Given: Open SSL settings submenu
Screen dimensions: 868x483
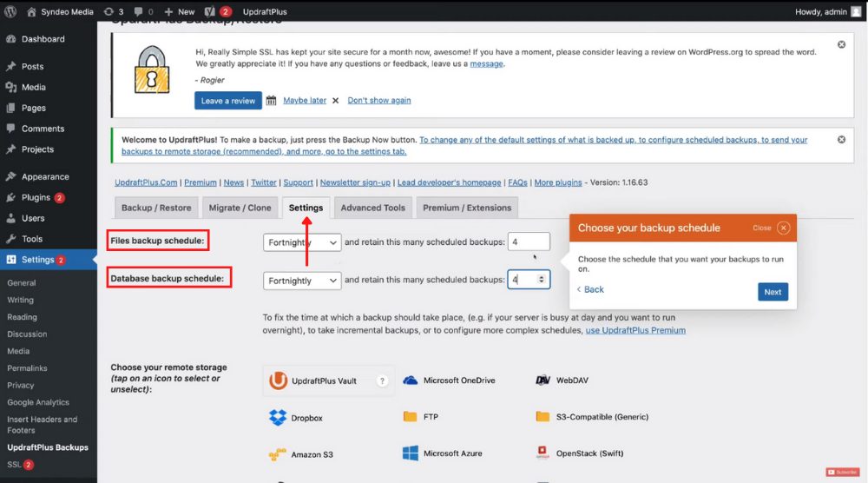Looking at the screenshot, I should [x=20, y=465].
